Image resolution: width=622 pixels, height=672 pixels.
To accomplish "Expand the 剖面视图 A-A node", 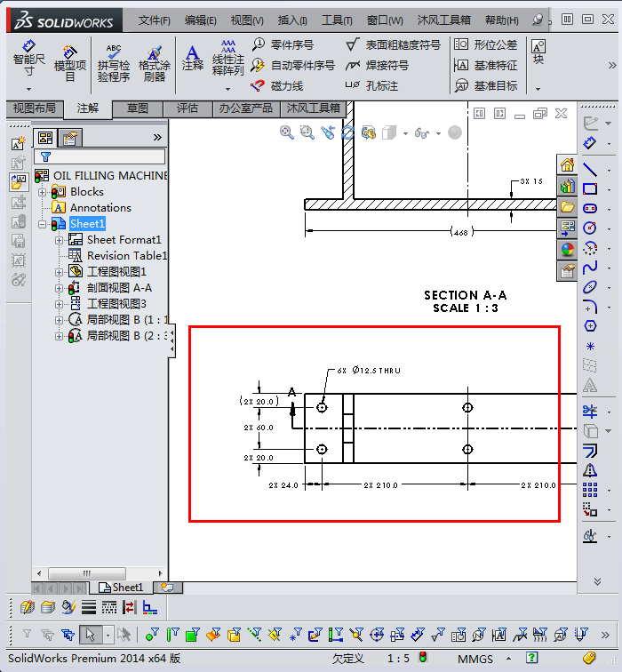I will tap(60, 288).
